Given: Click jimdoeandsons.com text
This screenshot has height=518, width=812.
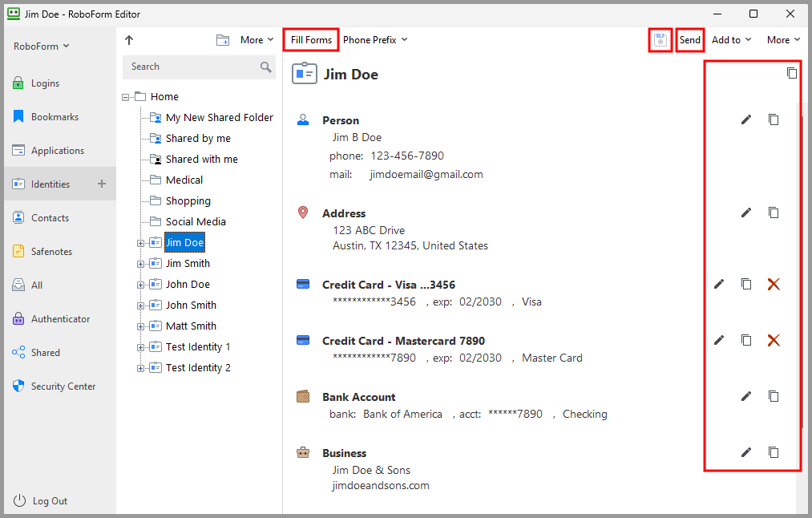Looking at the screenshot, I should 381,485.
